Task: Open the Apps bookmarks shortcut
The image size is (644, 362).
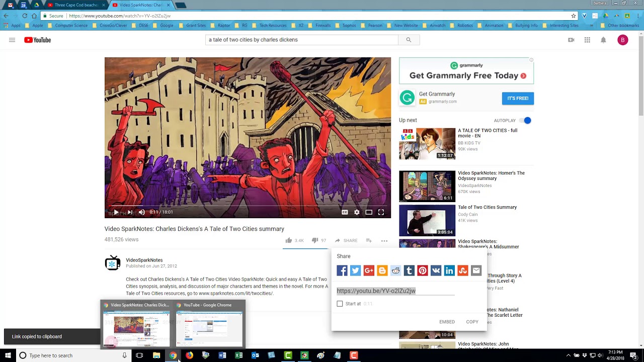Action: point(12,25)
